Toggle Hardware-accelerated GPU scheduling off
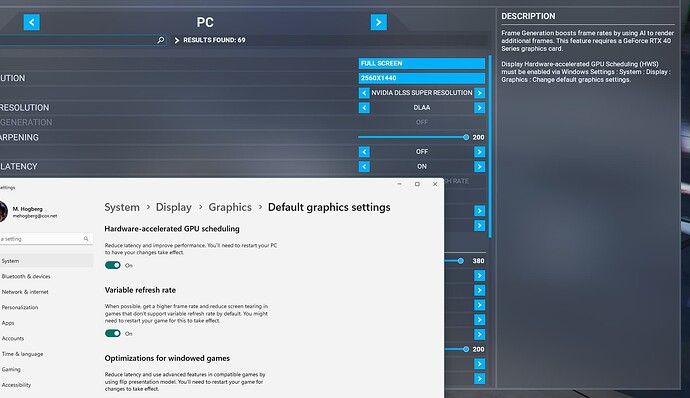690x398 pixels. pyautogui.click(x=113, y=265)
